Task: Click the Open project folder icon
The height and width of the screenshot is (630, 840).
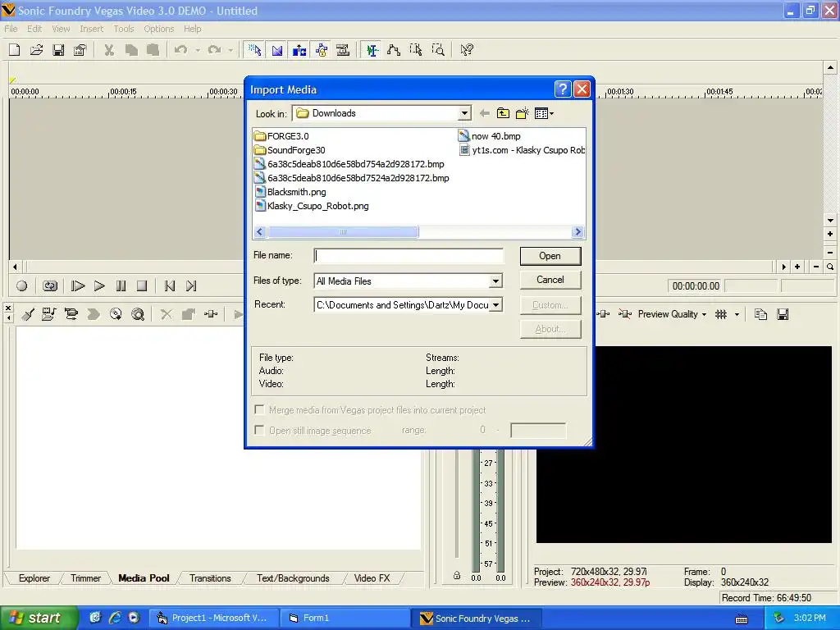Action: [36, 50]
